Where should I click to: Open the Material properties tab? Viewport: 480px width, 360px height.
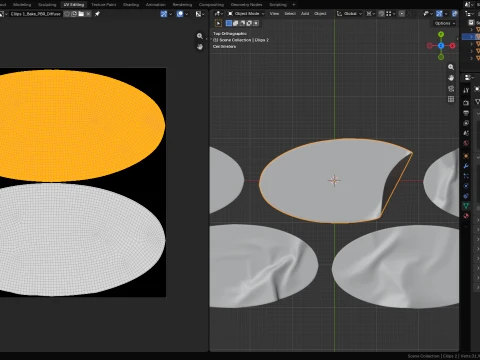[x=466, y=216]
